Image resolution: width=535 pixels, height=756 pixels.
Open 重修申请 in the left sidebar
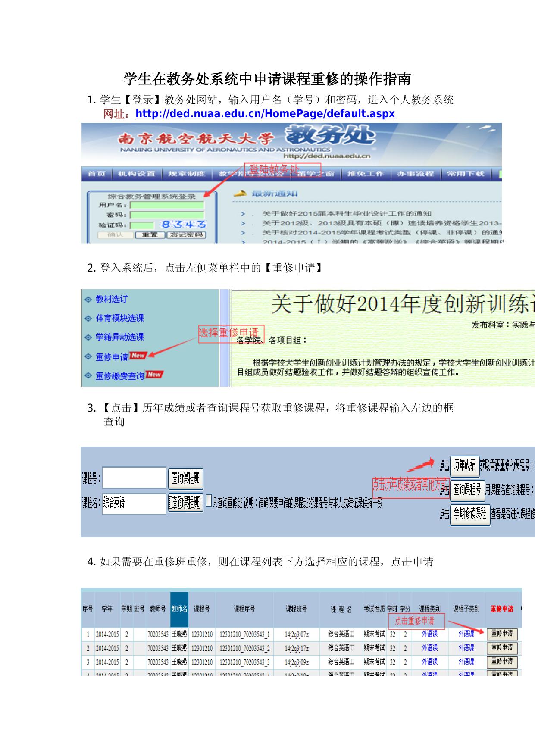point(112,357)
